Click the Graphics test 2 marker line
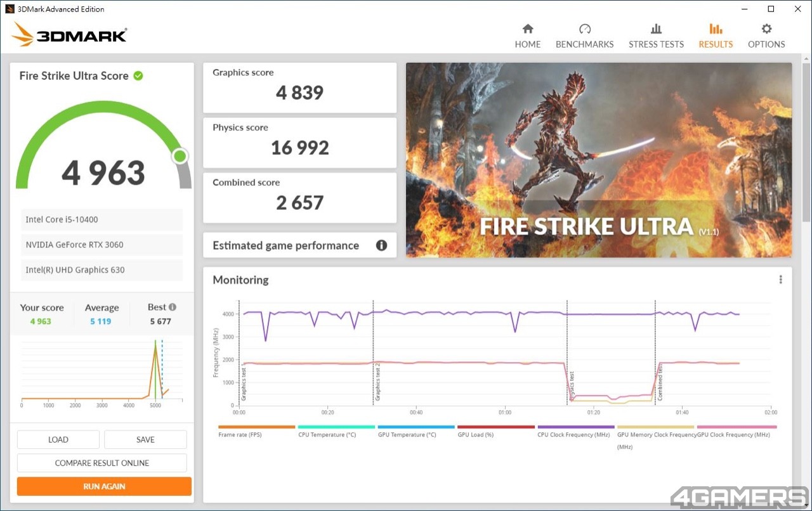Screen dimensions: 812x511 [x=373, y=353]
